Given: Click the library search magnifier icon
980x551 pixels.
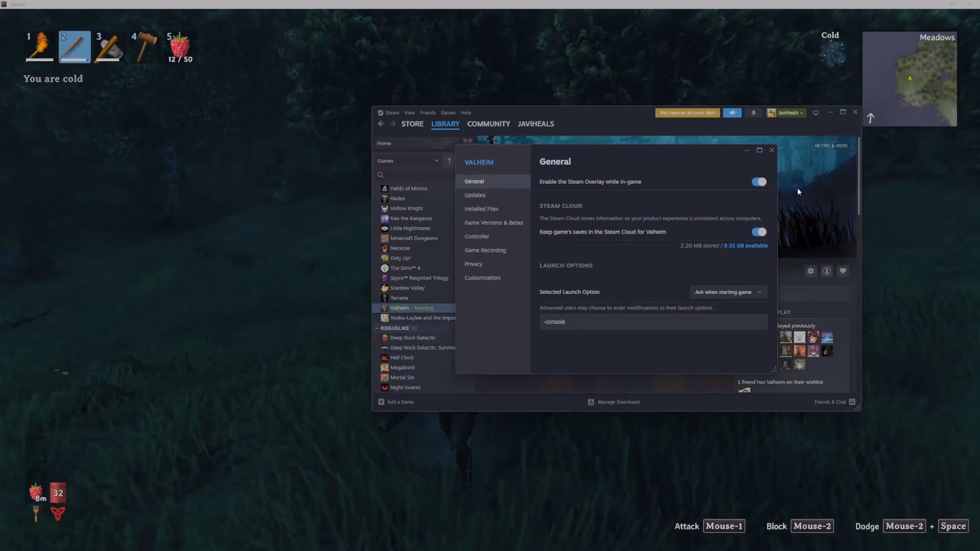Looking at the screenshot, I should 380,175.
